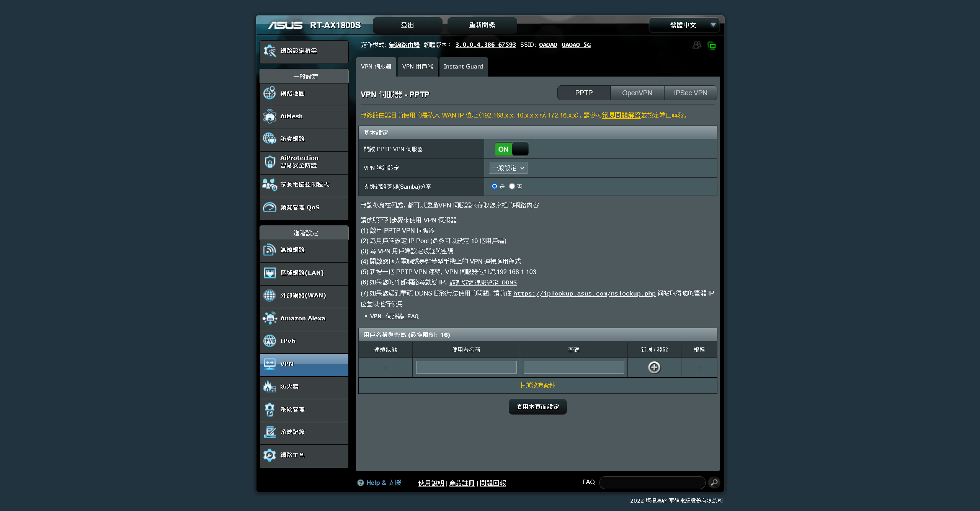
Task: Select the IPSec VPN server type tab
Action: [x=690, y=93]
